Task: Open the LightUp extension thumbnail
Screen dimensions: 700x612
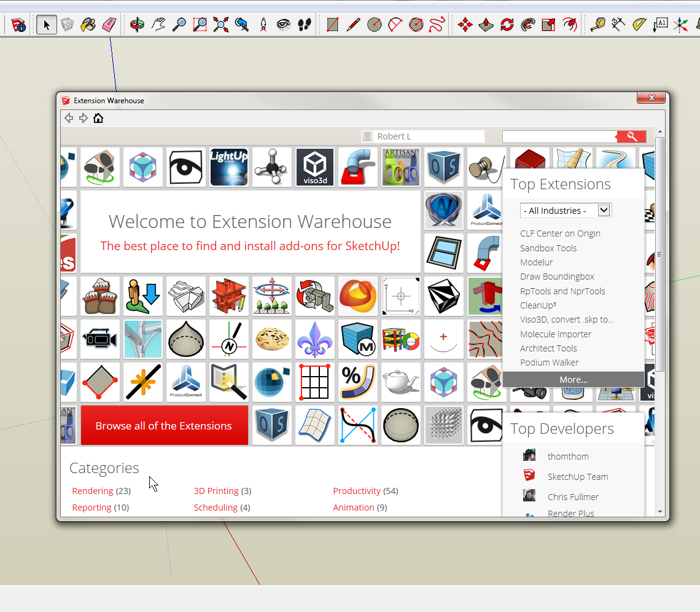Action: [228, 167]
